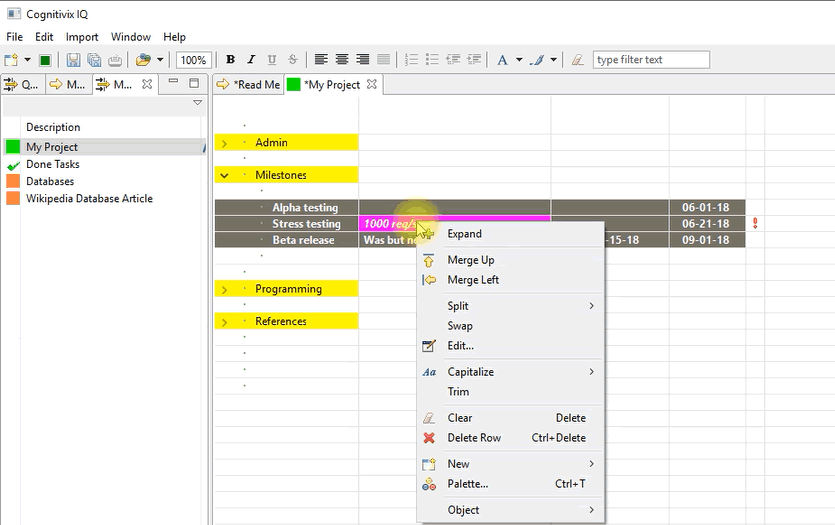
Task: Click the Open folder toolbar icon
Action: (143, 60)
